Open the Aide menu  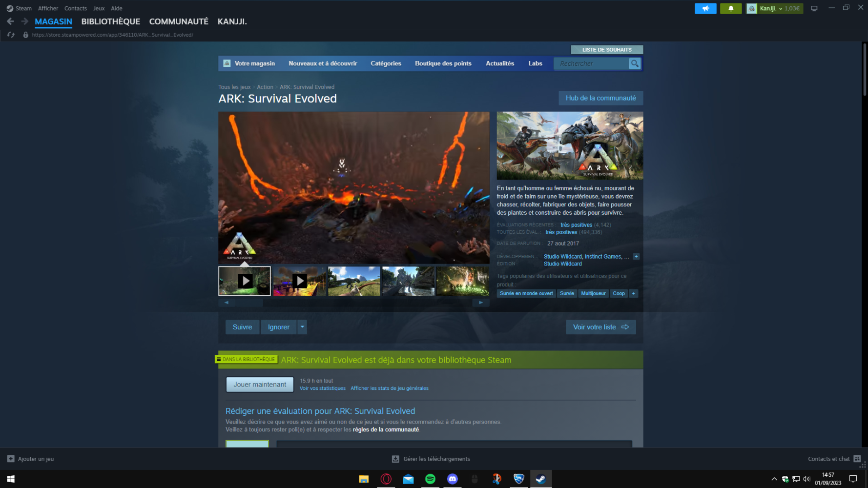tap(117, 8)
